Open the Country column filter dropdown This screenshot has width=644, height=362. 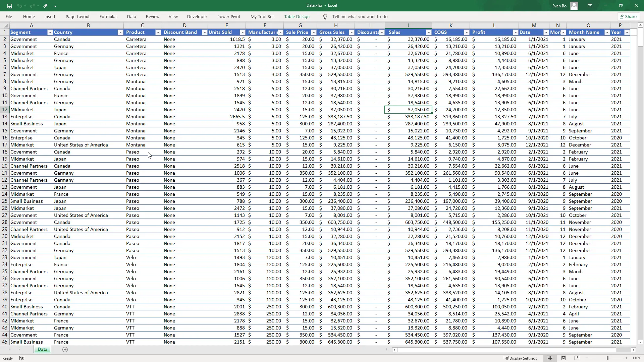click(x=120, y=33)
